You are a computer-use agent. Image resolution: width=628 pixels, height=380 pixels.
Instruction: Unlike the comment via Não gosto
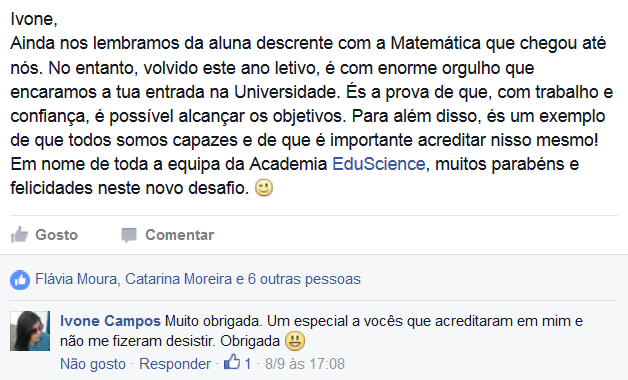(93, 364)
